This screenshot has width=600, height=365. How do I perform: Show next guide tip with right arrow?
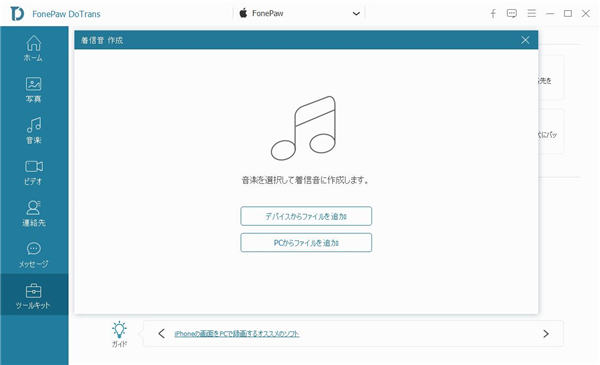click(546, 334)
